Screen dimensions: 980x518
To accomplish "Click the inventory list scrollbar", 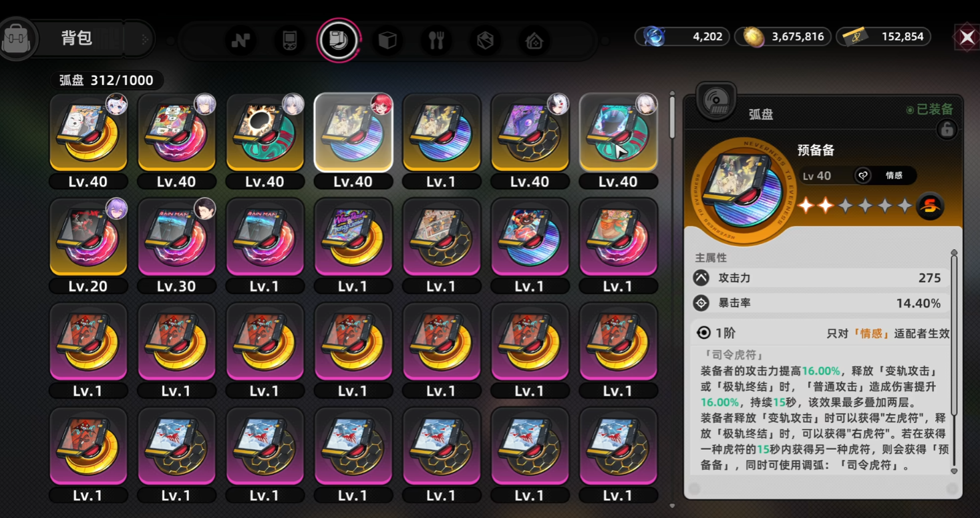I will point(672,117).
